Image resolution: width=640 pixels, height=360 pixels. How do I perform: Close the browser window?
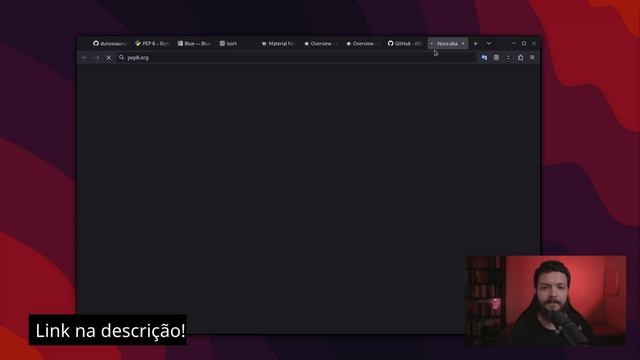point(534,43)
